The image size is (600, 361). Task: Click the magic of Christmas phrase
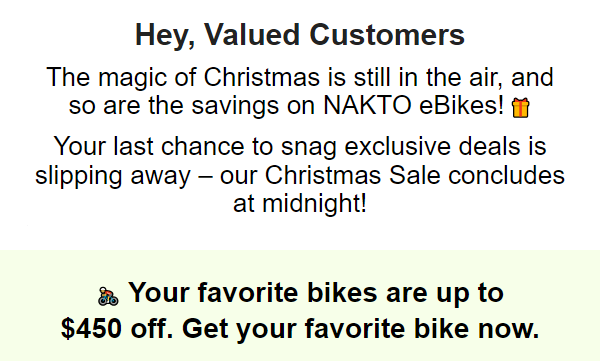pos(209,77)
